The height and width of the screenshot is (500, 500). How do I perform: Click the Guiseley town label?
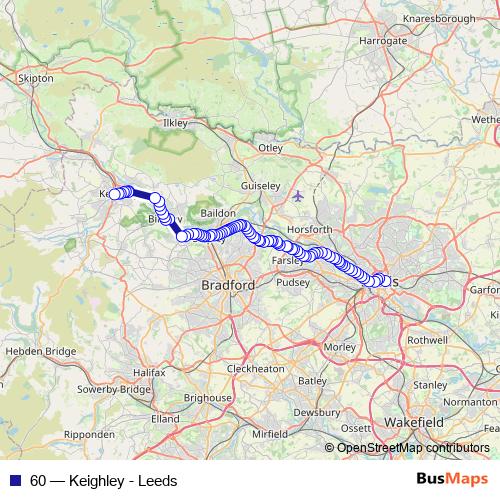[x=261, y=186]
